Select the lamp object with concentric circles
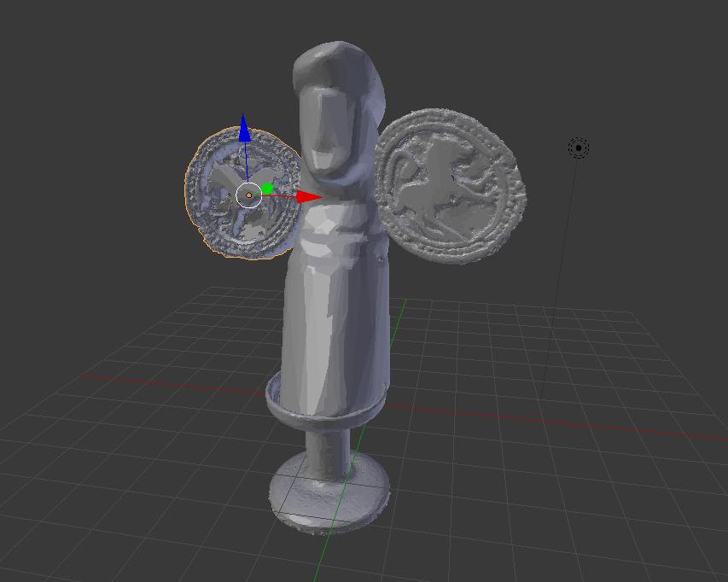 (578, 148)
